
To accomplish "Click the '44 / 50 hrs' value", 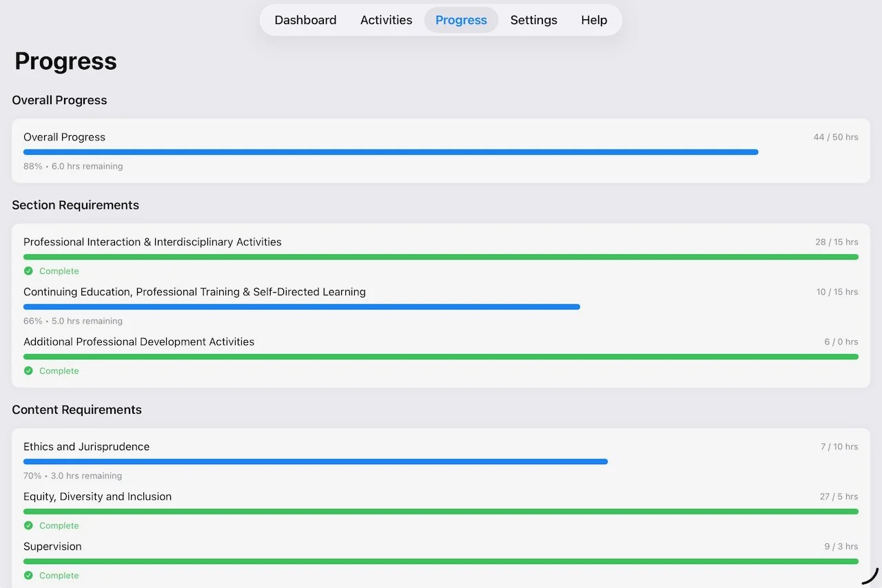I will [836, 137].
